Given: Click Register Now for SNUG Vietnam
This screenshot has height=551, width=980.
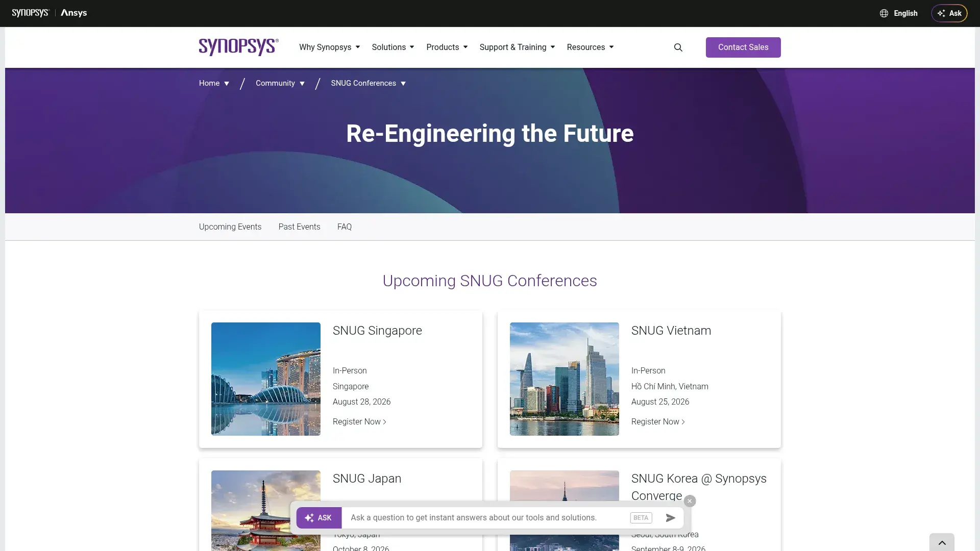Looking at the screenshot, I should click(x=658, y=421).
